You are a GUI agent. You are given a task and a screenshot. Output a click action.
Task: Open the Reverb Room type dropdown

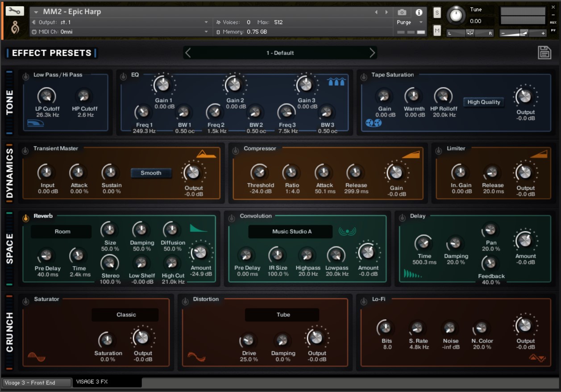(x=61, y=232)
